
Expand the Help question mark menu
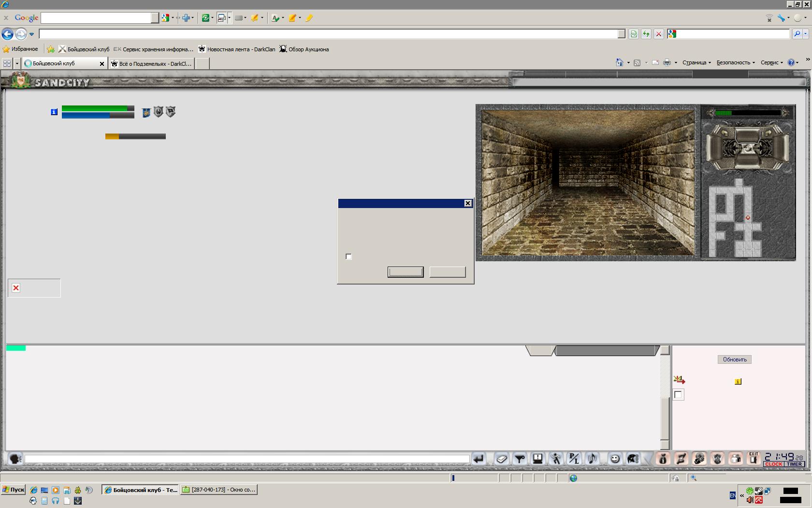coord(793,62)
